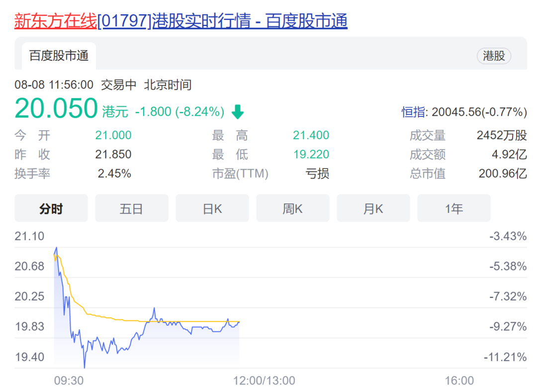Select the 百度股市通 tab
537x392 pixels.
pyautogui.click(x=58, y=56)
